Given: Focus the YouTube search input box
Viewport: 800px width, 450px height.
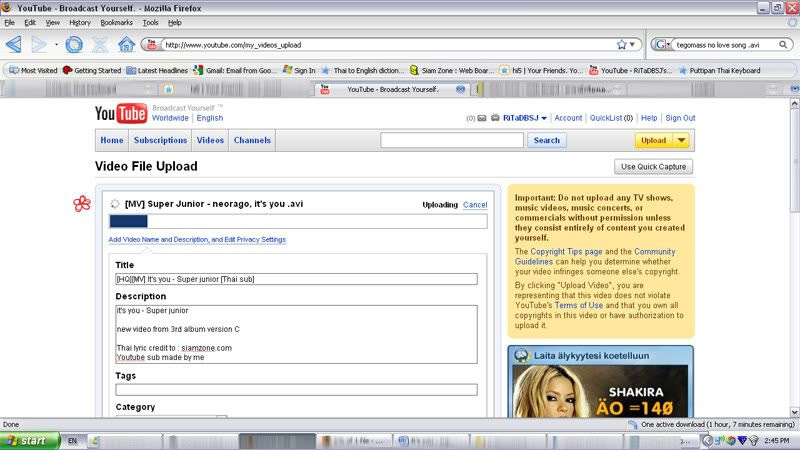Looking at the screenshot, I should pyautogui.click(x=452, y=140).
